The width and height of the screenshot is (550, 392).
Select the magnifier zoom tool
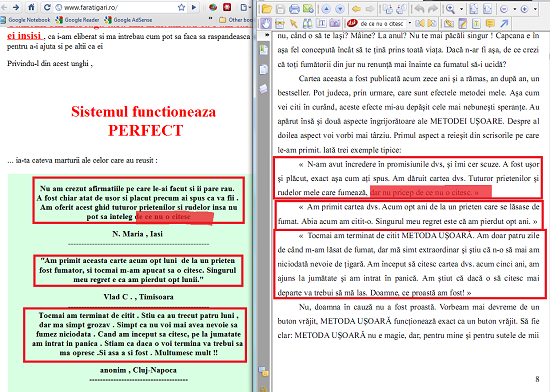(451, 8)
